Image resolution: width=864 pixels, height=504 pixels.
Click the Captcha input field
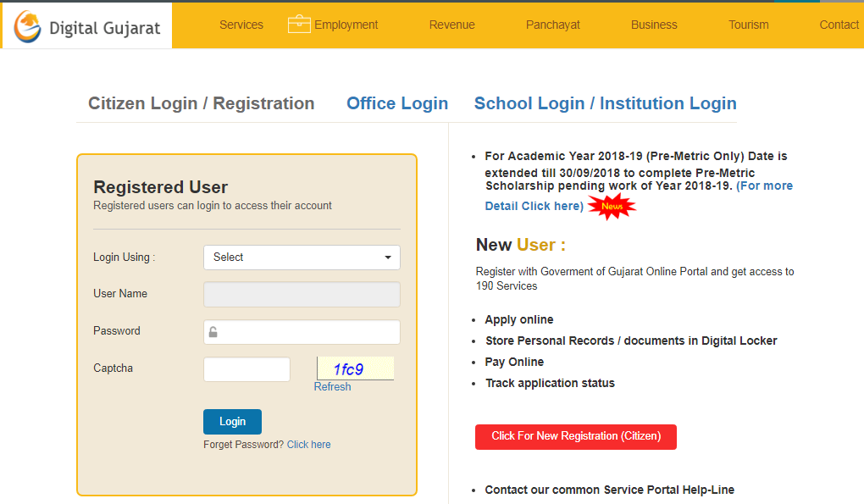[x=246, y=368]
